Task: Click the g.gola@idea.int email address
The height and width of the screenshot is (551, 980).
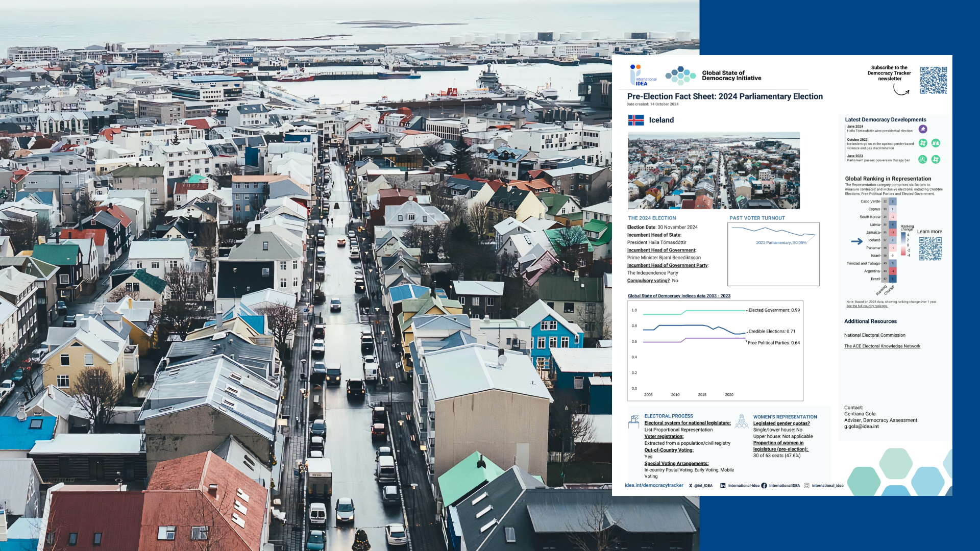Action: tap(861, 427)
